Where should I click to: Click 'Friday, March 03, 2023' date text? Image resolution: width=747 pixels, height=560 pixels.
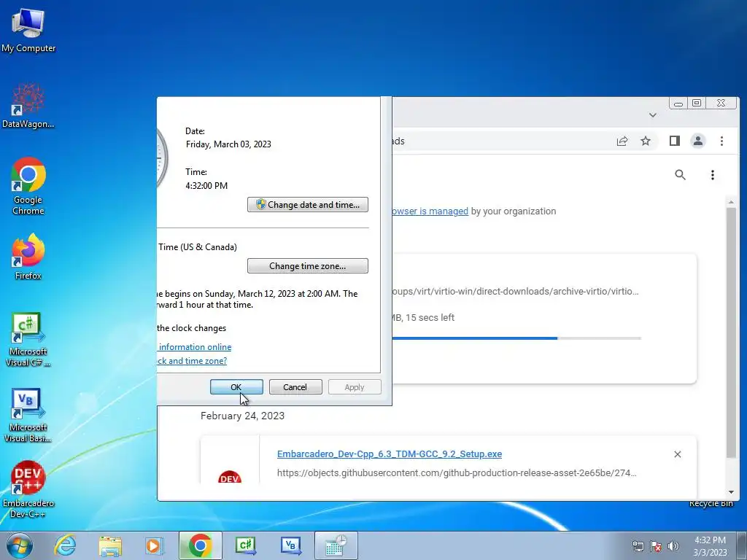[228, 144]
